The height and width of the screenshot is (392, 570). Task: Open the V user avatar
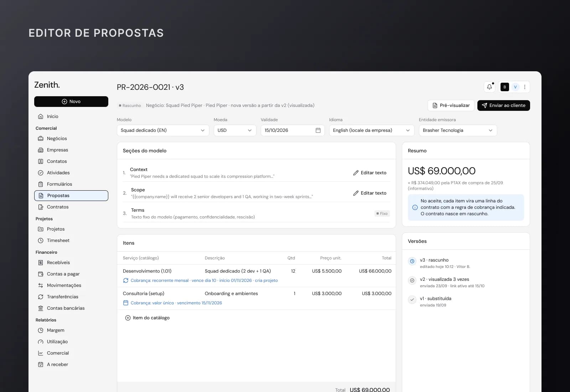tap(515, 87)
